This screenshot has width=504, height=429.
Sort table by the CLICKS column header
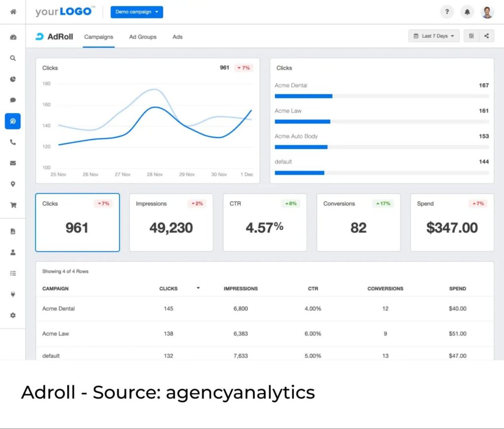(168, 289)
